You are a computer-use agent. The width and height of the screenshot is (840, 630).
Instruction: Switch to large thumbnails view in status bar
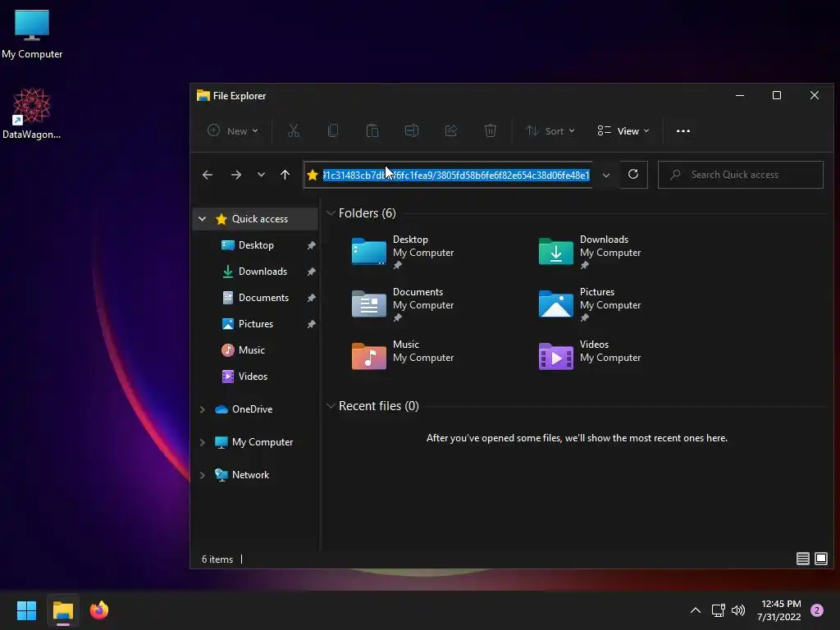[820, 559]
